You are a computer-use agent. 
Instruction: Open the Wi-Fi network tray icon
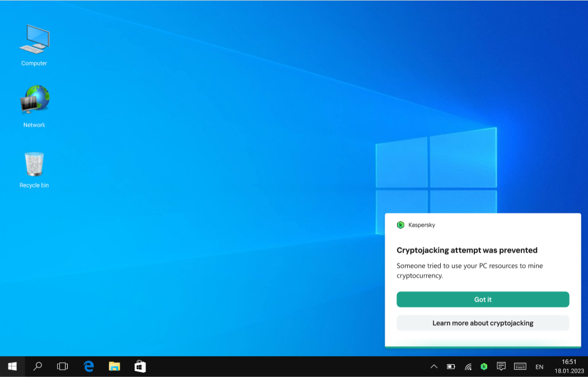pos(468,367)
